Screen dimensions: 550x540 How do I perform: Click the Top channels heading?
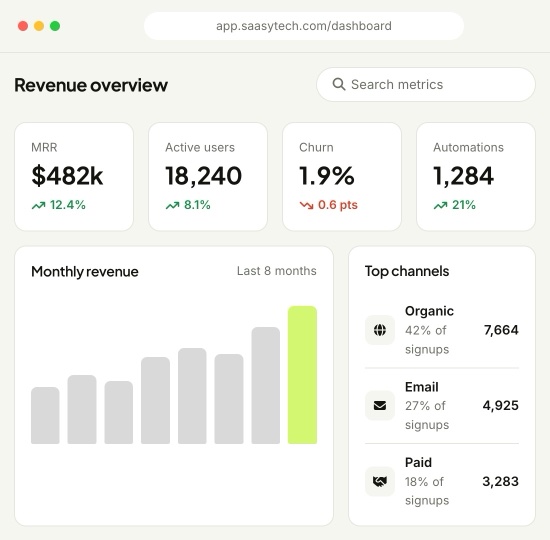pos(407,271)
